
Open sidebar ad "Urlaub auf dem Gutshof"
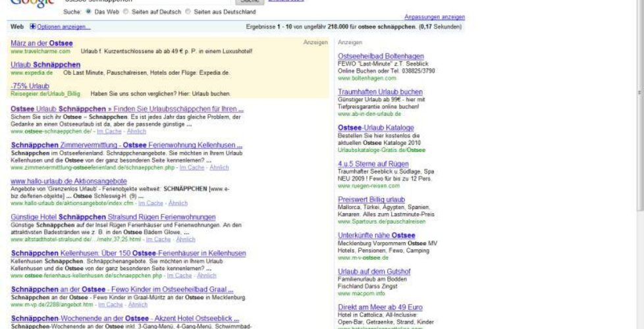374,272
